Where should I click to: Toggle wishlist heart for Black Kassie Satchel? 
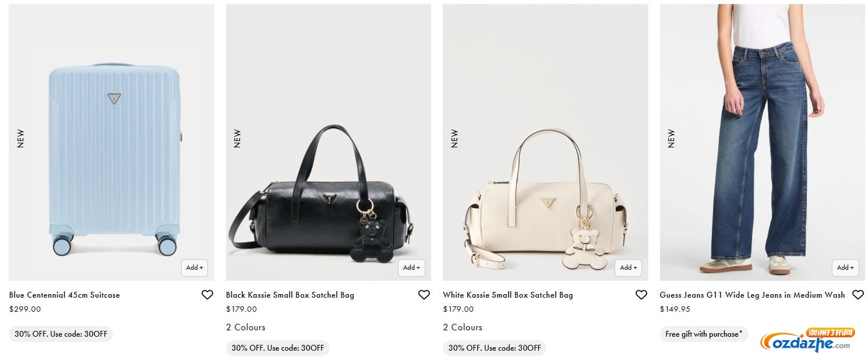[424, 295]
